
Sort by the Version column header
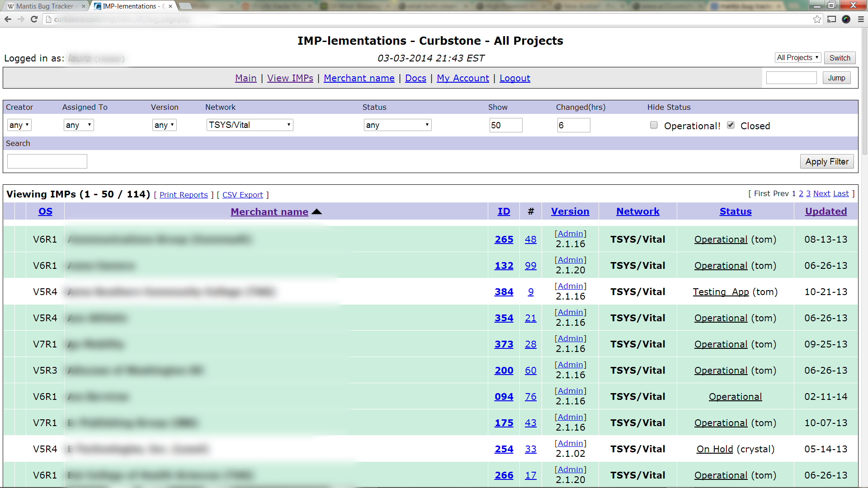[570, 211]
